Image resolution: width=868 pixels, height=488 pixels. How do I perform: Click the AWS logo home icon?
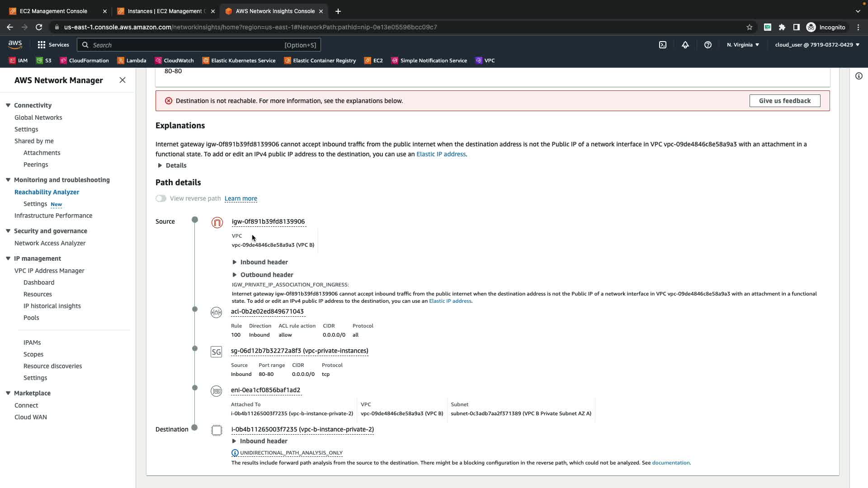(x=15, y=44)
